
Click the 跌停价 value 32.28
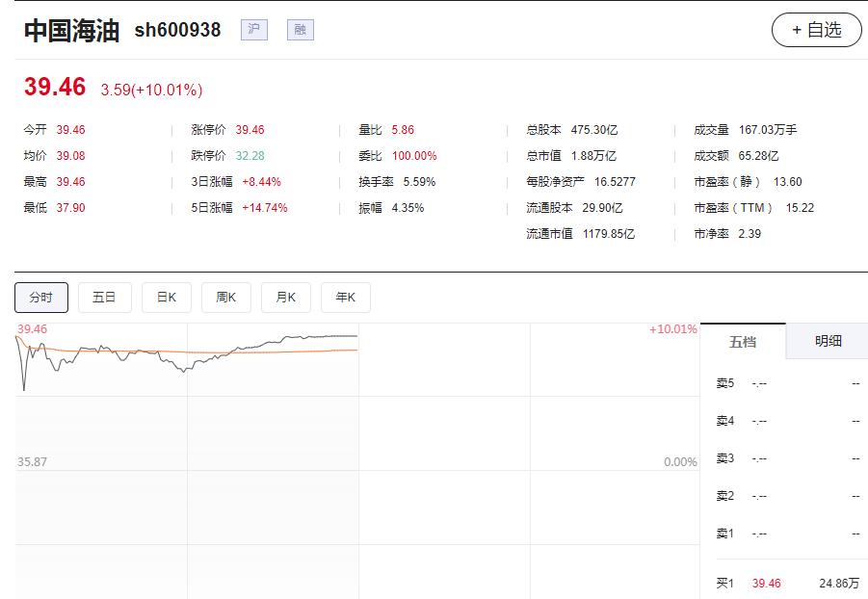[250, 156]
